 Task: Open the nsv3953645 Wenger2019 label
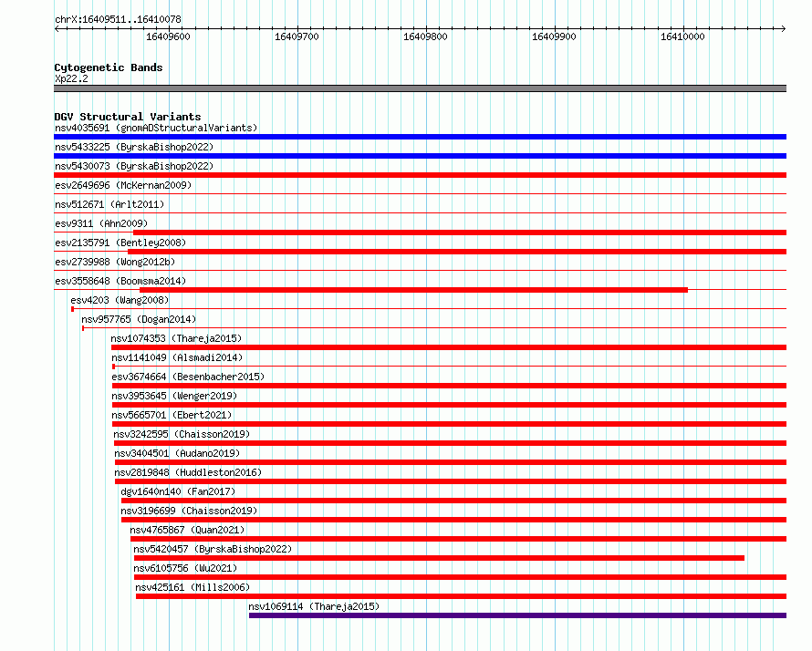click(174, 396)
